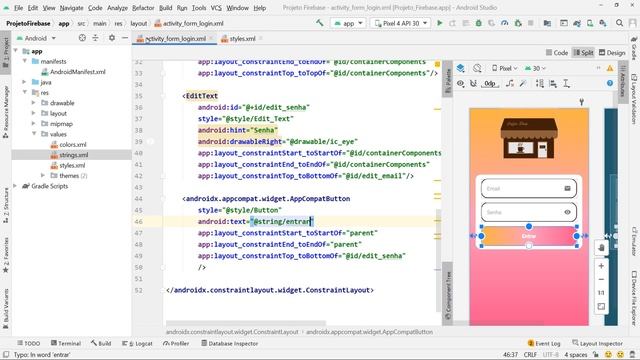Expand the java folder
Image resolution: width=640 pixels, height=360 pixels.
point(24,82)
